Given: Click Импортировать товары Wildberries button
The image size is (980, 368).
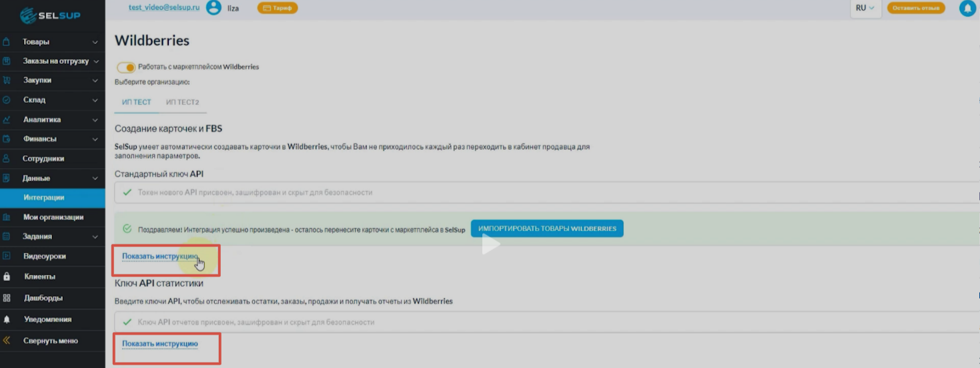Looking at the screenshot, I should pos(547,228).
